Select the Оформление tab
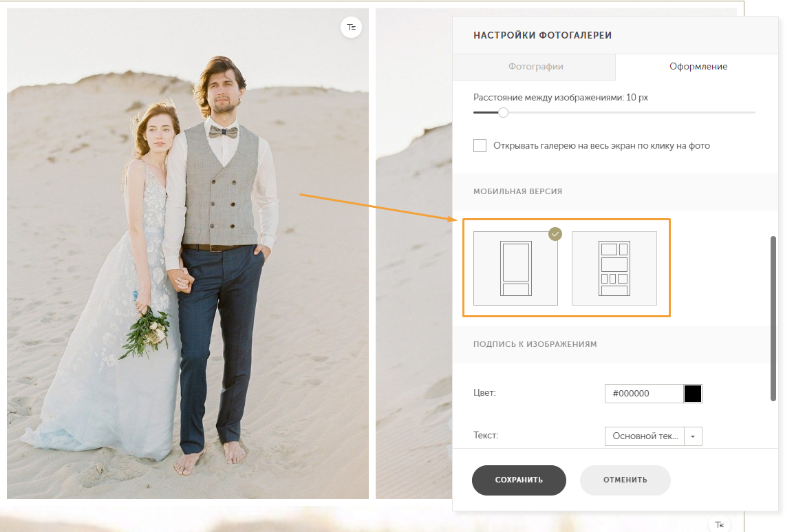Screen dimensions: 805x532 pos(698,67)
